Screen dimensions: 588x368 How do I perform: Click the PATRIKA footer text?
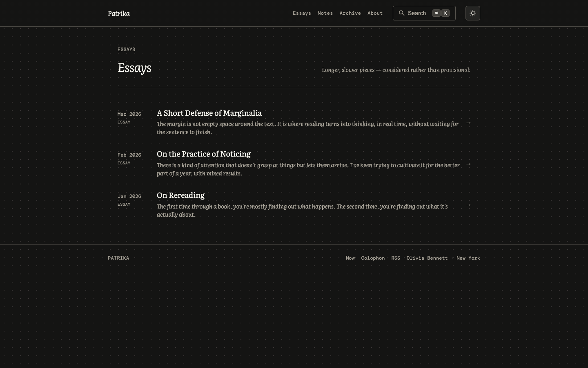tap(118, 258)
